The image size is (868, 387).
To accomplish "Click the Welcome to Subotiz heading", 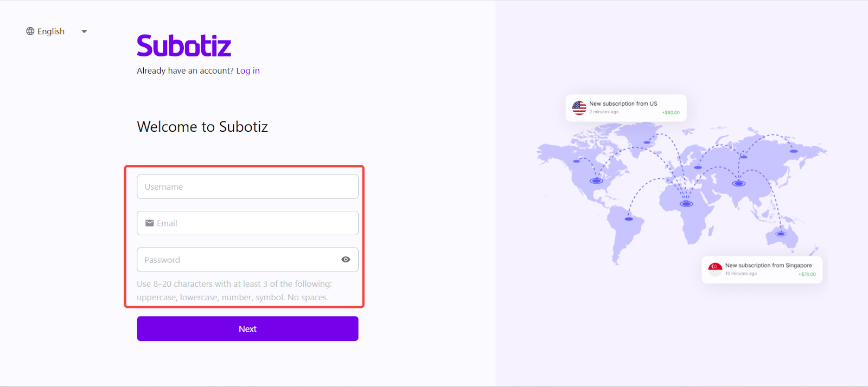I will click(x=202, y=127).
